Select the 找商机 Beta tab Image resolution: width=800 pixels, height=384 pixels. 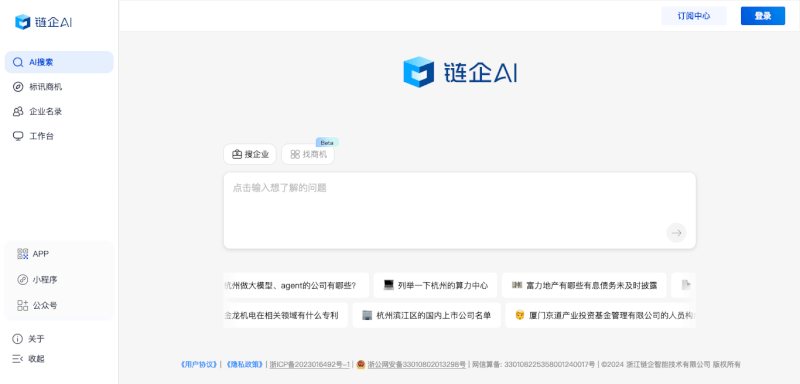point(308,154)
